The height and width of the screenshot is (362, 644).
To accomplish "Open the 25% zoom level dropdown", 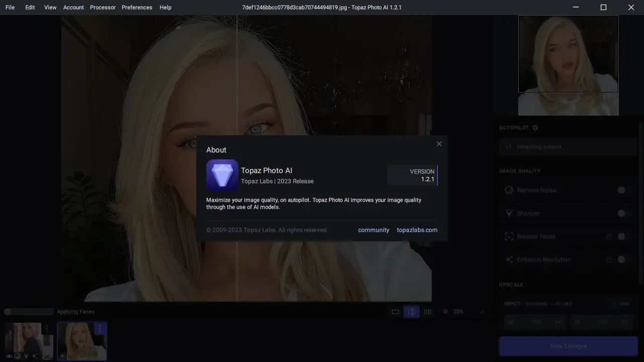I will coord(468,312).
